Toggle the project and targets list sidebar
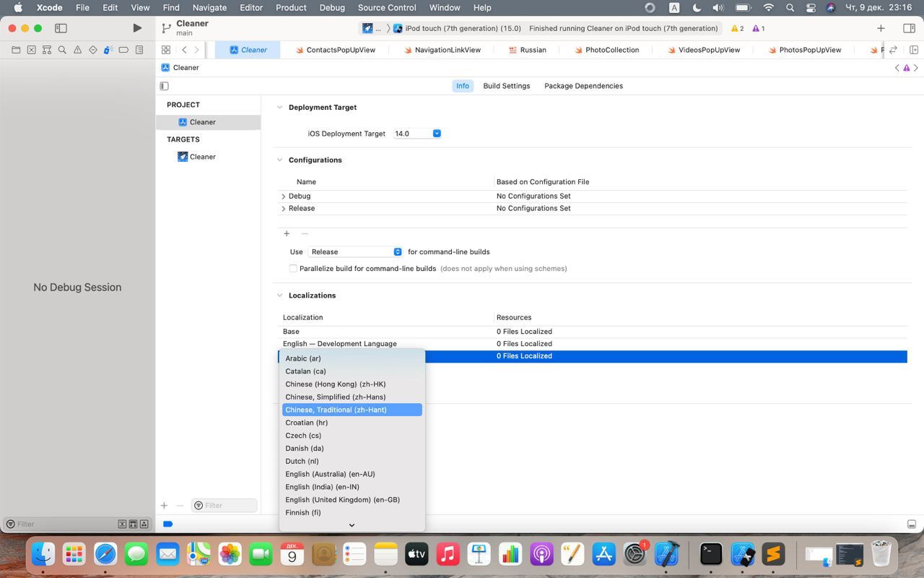Image resolution: width=924 pixels, height=578 pixels. 165,86
